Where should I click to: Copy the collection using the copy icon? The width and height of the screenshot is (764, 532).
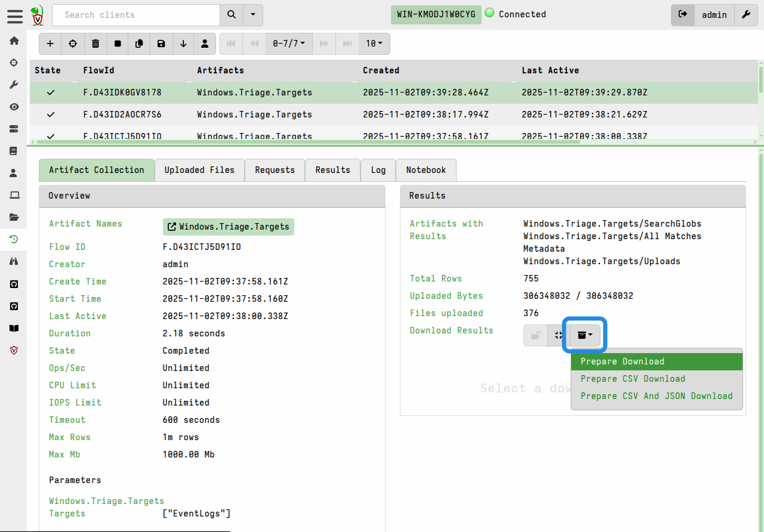[139, 44]
